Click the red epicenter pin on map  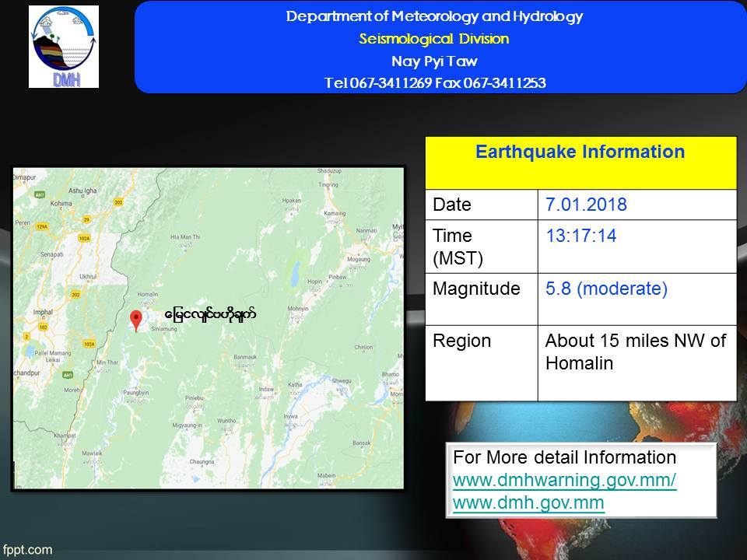[135, 320]
